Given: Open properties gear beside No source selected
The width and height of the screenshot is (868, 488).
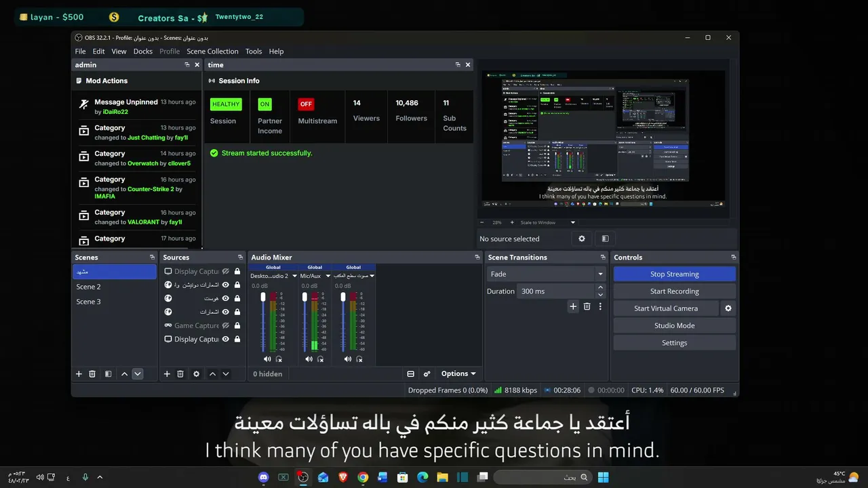Looking at the screenshot, I should pos(581,239).
